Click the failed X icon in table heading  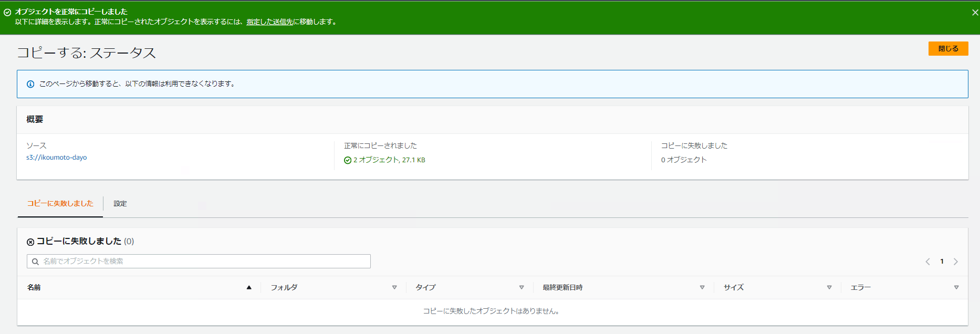coord(30,242)
